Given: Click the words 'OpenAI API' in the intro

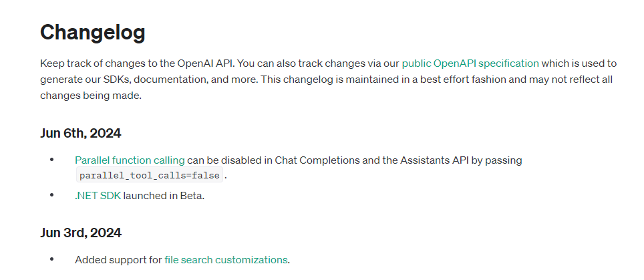Looking at the screenshot, I should point(206,63).
